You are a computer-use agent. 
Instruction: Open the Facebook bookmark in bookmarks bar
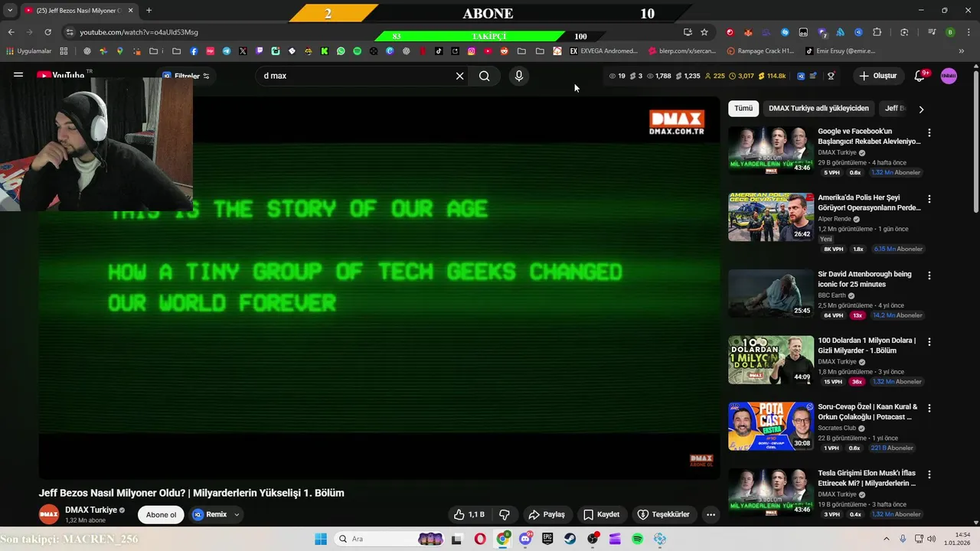click(194, 51)
